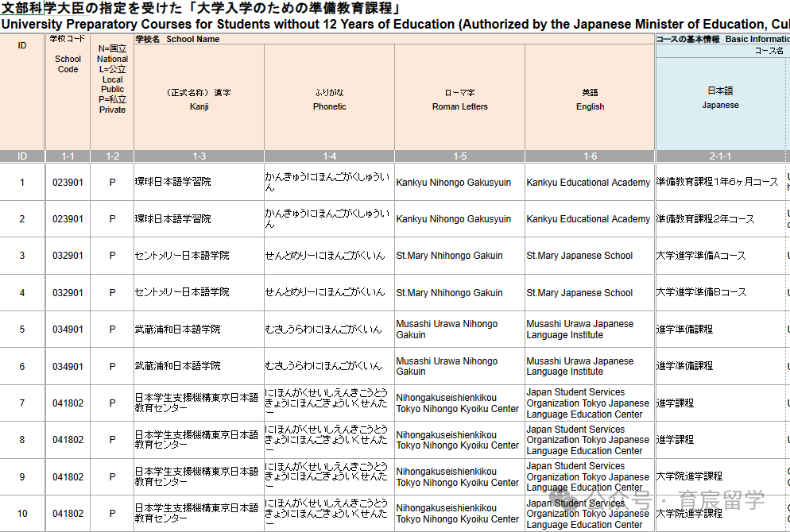
Task: Click school code 023901 in row 1
Action: click(68, 182)
